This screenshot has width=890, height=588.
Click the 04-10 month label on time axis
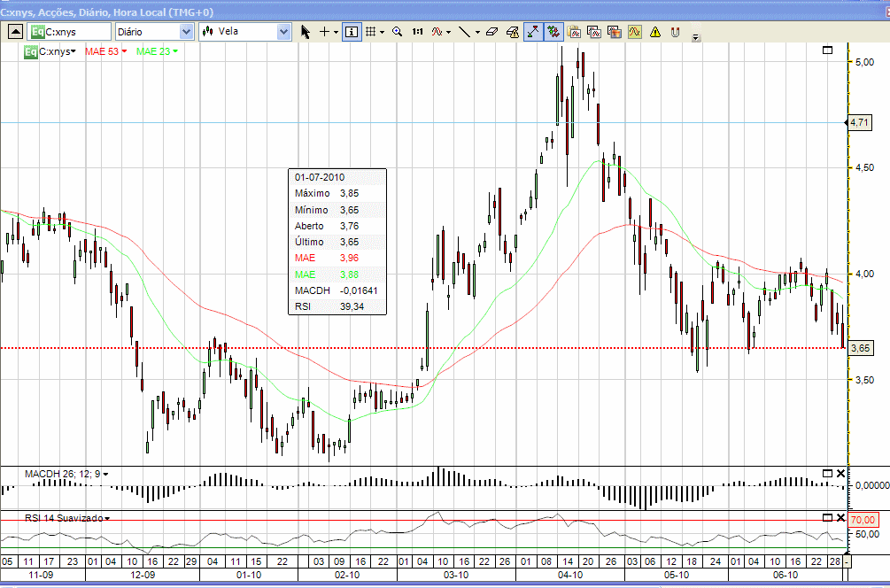pos(570,575)
